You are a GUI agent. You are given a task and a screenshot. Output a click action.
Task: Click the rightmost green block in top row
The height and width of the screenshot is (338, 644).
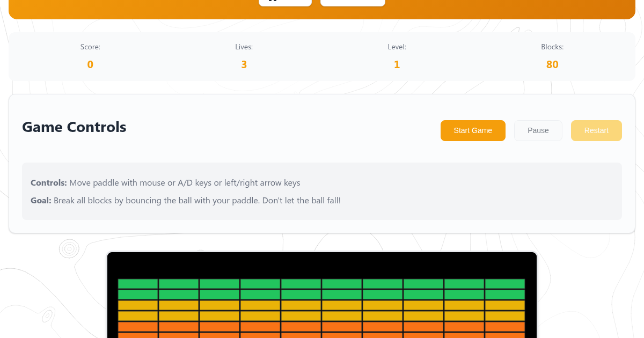point(504,284)
